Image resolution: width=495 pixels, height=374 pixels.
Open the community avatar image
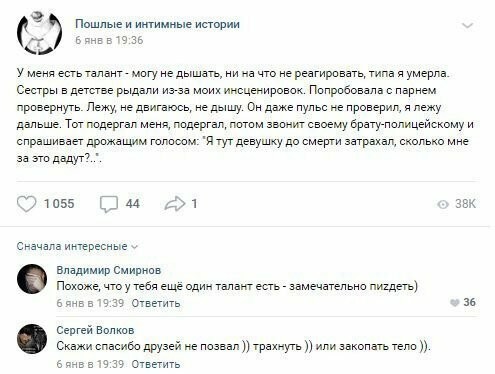pos(39,32)
